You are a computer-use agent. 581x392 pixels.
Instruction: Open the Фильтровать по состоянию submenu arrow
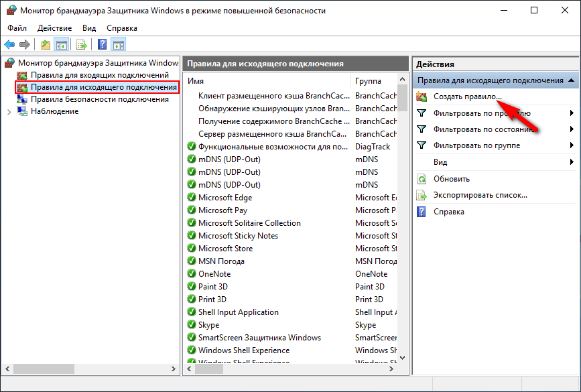click(572, 129)
